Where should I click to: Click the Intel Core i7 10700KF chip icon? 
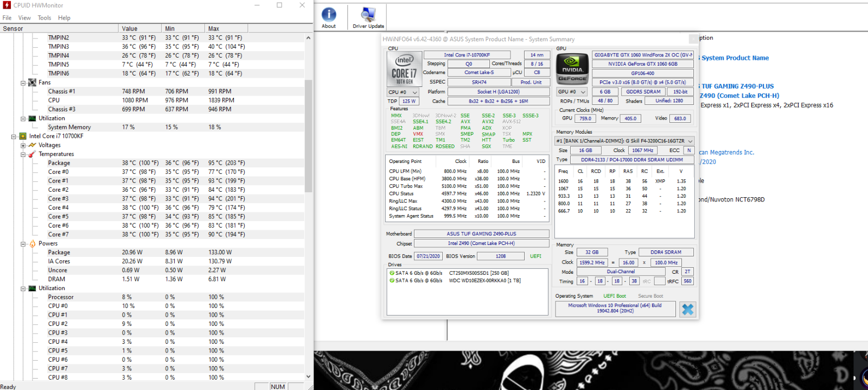[x=23, y=136]
